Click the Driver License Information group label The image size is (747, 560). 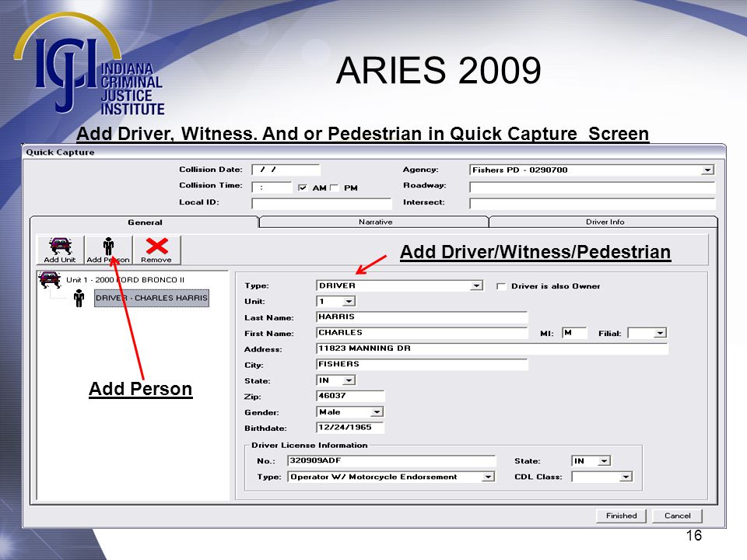pyautogui.click(x=310, y=445)
